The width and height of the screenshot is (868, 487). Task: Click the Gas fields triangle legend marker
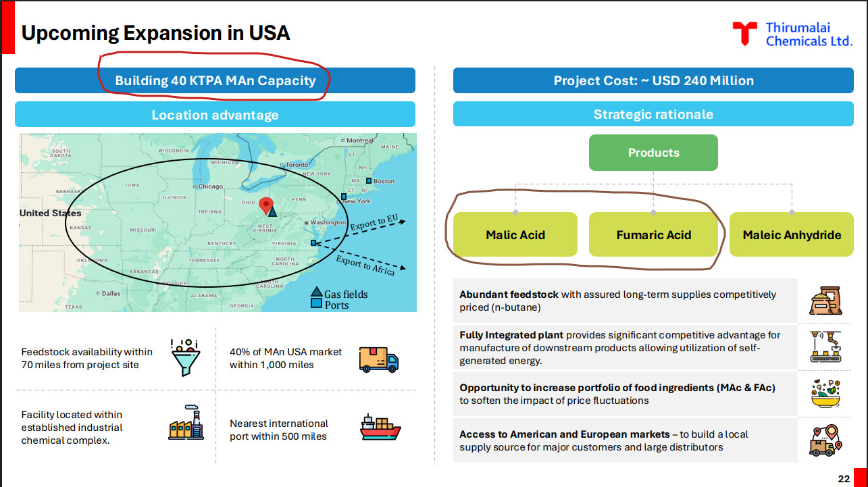click(x=316, y=292)
